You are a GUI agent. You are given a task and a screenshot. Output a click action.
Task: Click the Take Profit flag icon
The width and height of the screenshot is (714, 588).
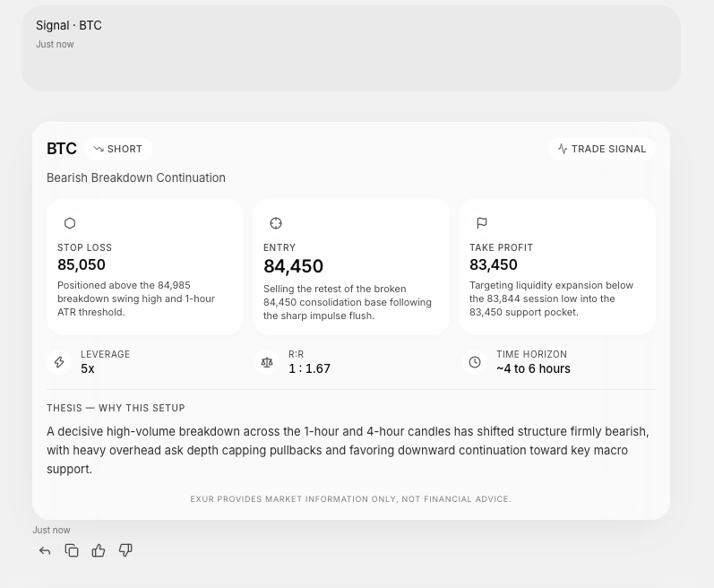pyautogui.click(x=482, y=223)
